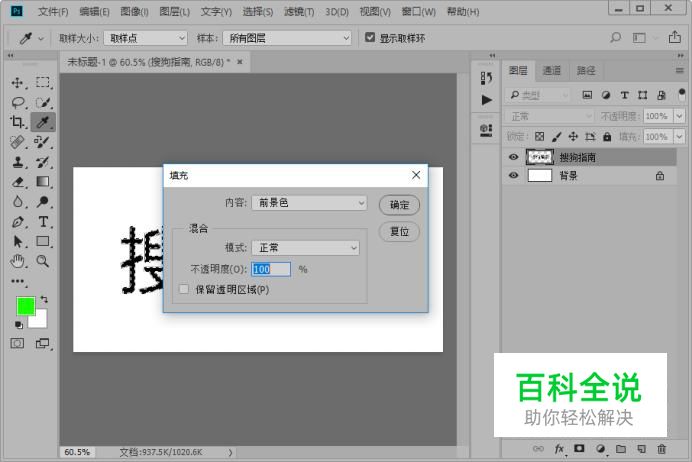Viewport: 692px width, 462px height.
Task: Toggle lock position icon
Action: pyautogui.click(x=573, y=137)
